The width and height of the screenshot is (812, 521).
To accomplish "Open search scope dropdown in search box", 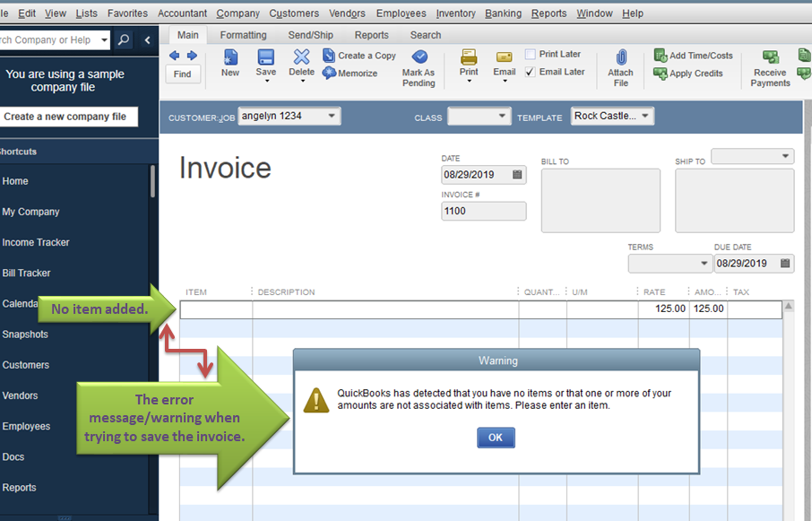I will tap(104, 39).
